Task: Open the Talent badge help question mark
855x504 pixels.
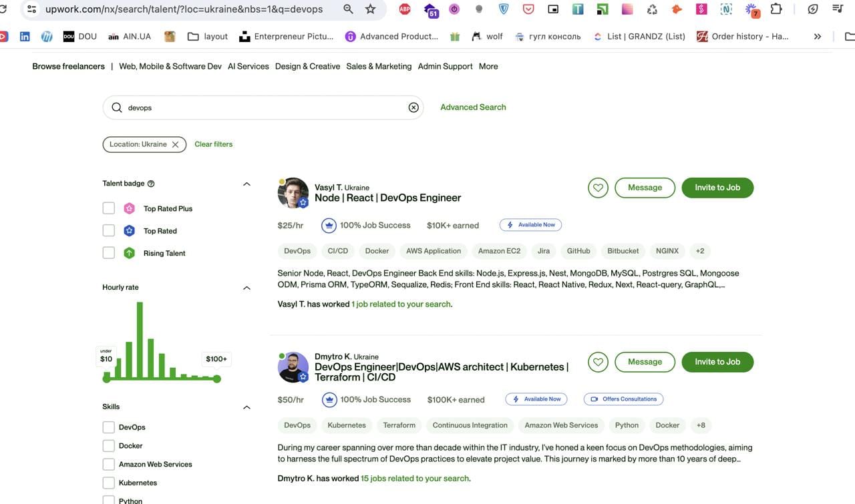Action: pyautogui.click(x=151, y=184)
